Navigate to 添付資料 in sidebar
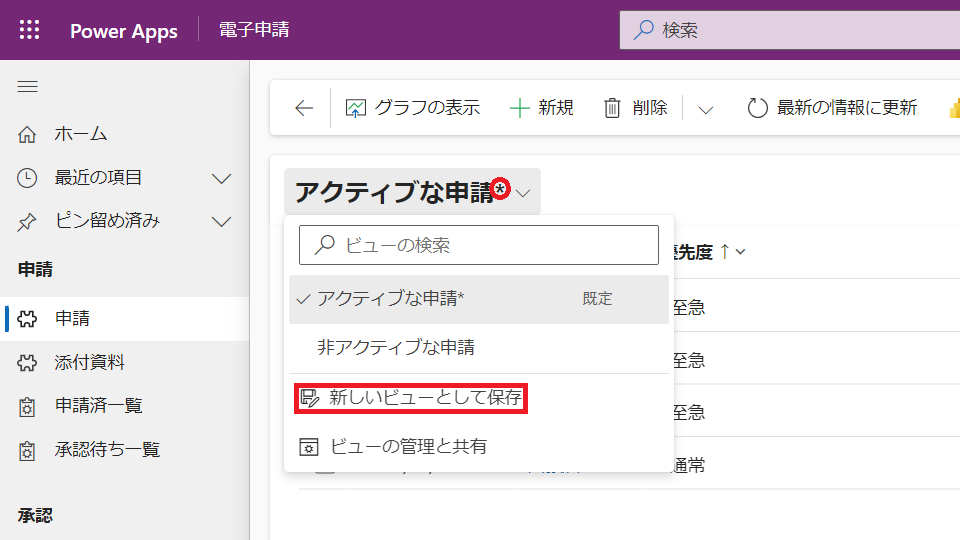The height and width of the screenshot is (540, 960). click(89, 362)
